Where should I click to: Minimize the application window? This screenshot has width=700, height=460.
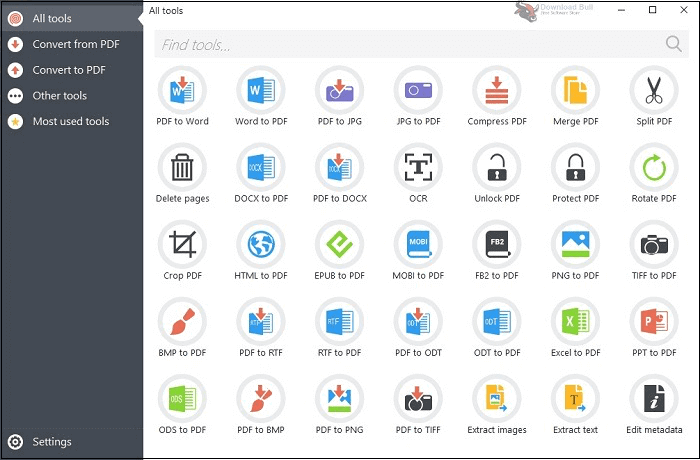coord(621,10)
